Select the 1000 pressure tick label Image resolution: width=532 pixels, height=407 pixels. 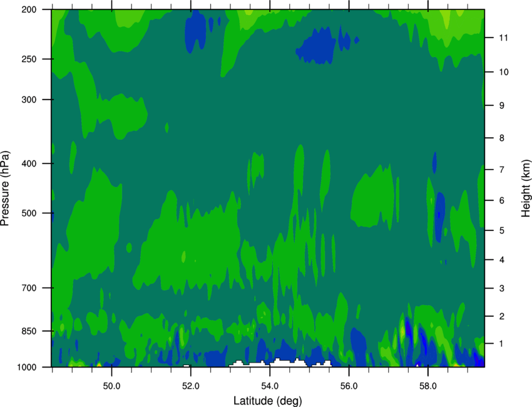(27, 368)
